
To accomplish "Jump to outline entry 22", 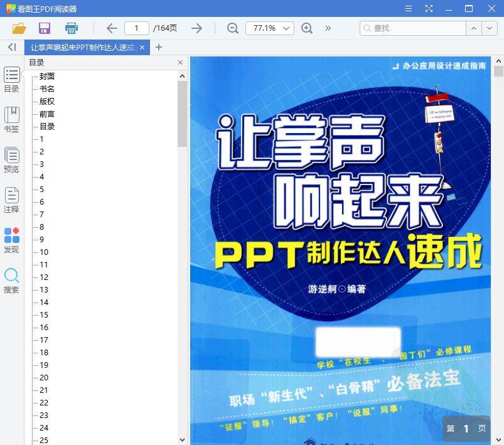I will (44, 402).
